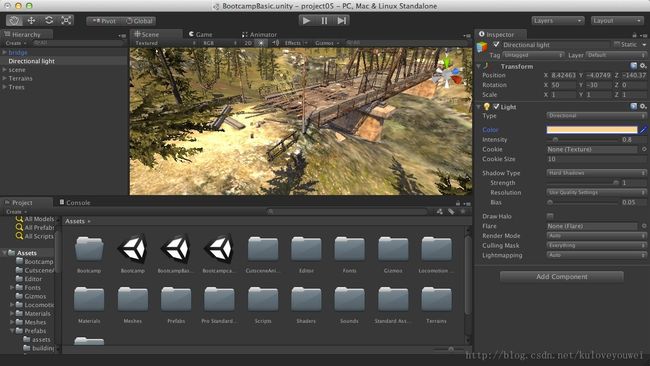Toggle scene audio speaker icon

pos(275,43)
